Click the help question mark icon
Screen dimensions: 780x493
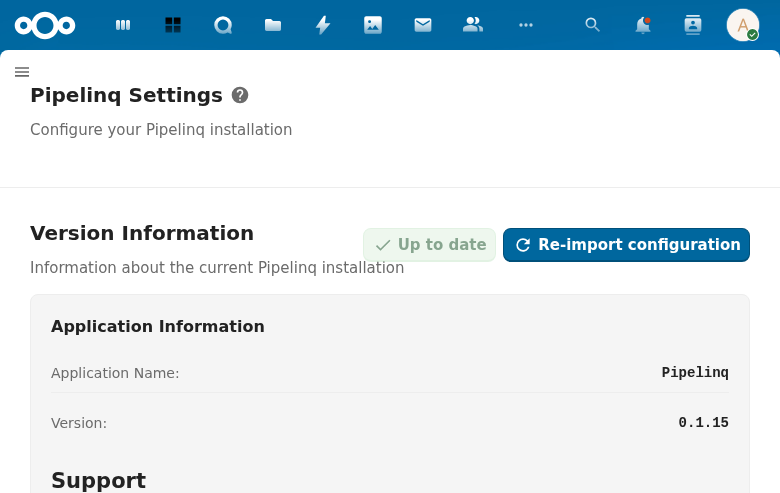[240, 95]
